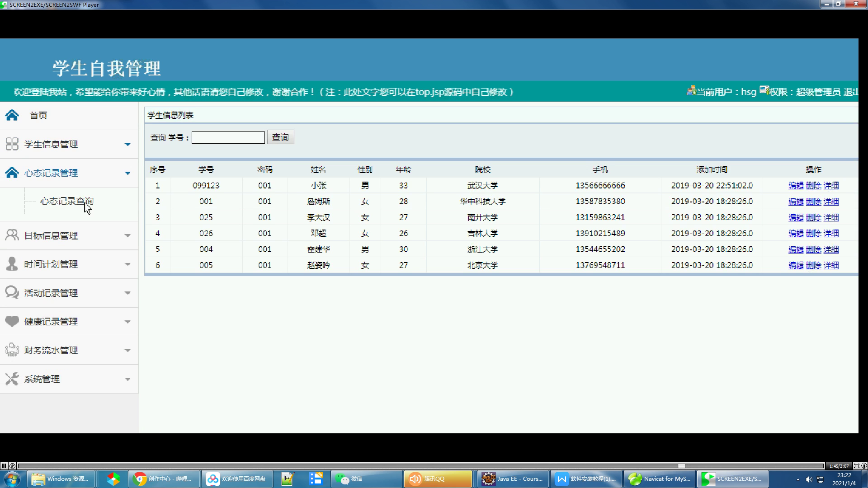Switch to Java EE IDE taskbar window

click(x=513, y=479)
